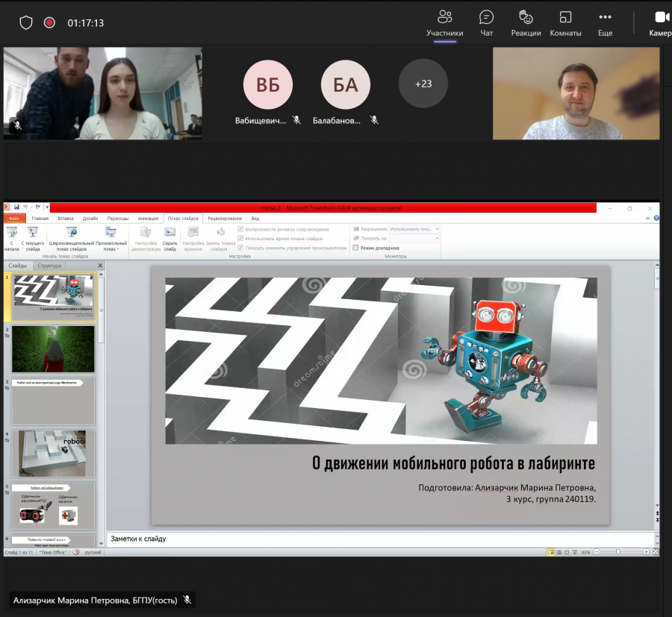Click Скрыть слайд icon
Screen dimensions: 672x617
click(170, 239)
